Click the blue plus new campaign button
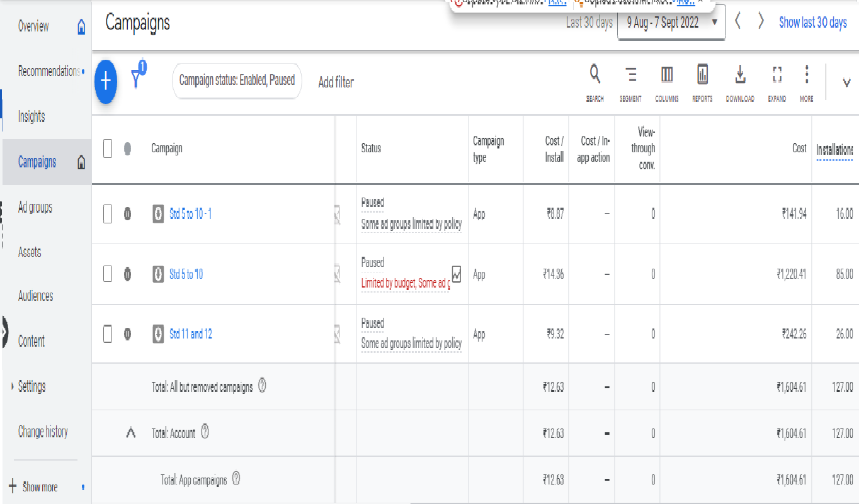The width and height of the screenshot is (859, 504). 106,82
